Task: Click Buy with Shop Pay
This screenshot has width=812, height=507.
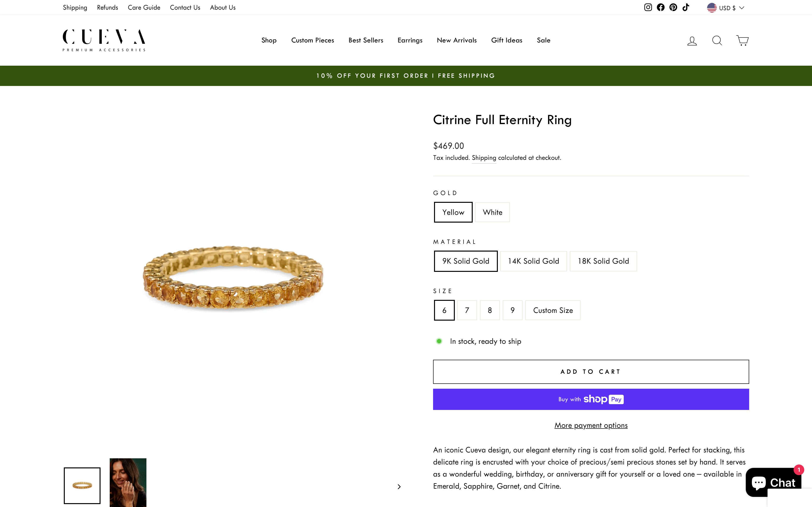Action: 591,399
